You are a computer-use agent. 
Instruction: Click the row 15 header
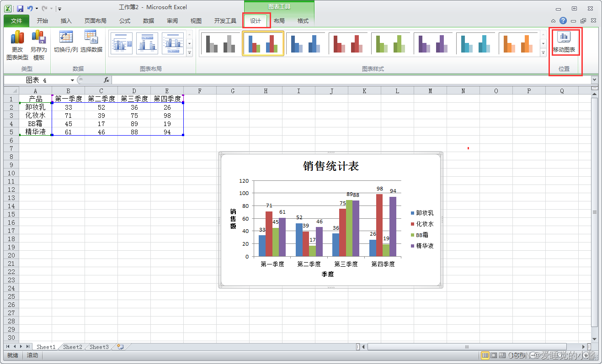(x=11, y=214)
